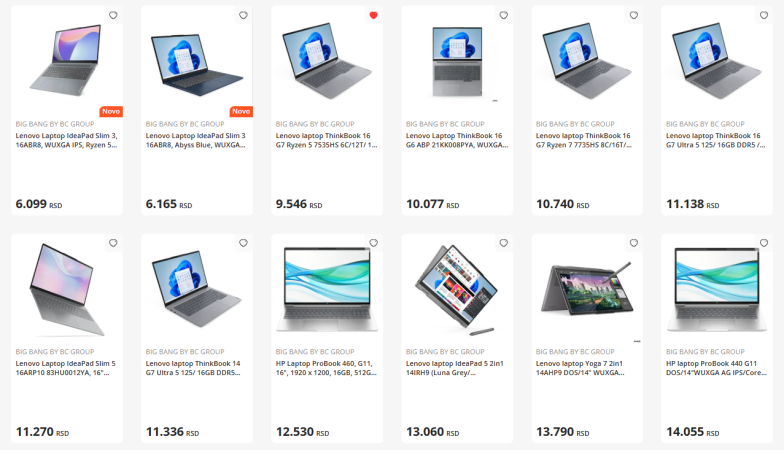The width and height of the screenshot is (784, 450).
Task: Toggle wishlist heart on 11.138 RSD ThinkBook
Action: click(764, 15)
